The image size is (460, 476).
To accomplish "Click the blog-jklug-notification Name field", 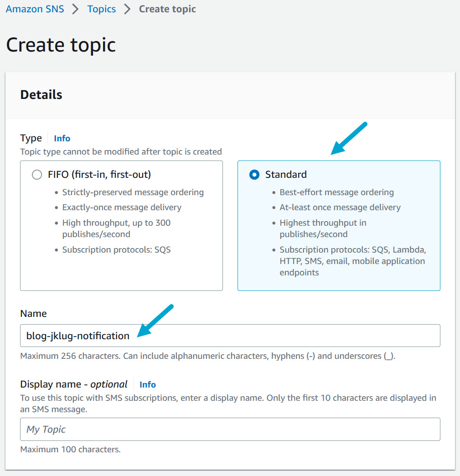I will point(230,336).
